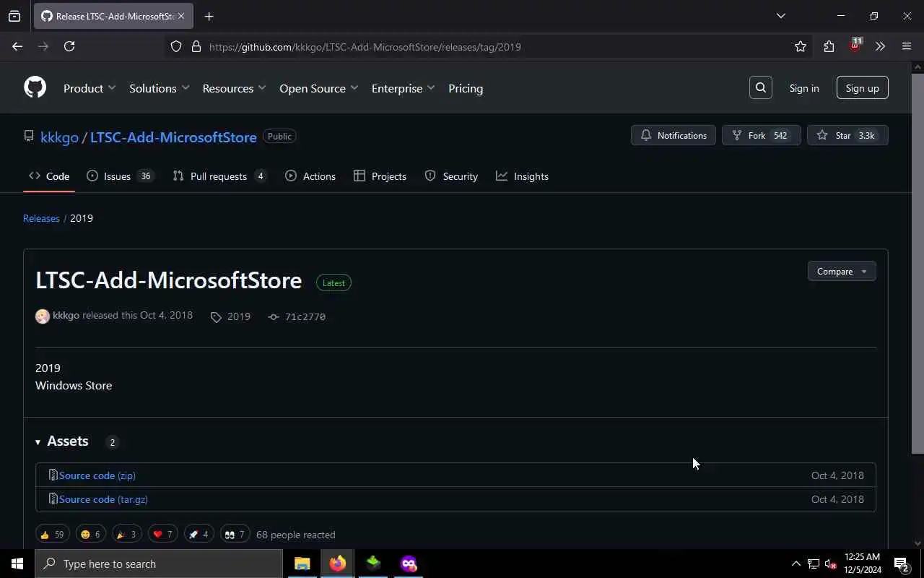The width and height of the screenshot is (924, 578).
Task: Open the Projects tab
Action: (x=380, y=176)
